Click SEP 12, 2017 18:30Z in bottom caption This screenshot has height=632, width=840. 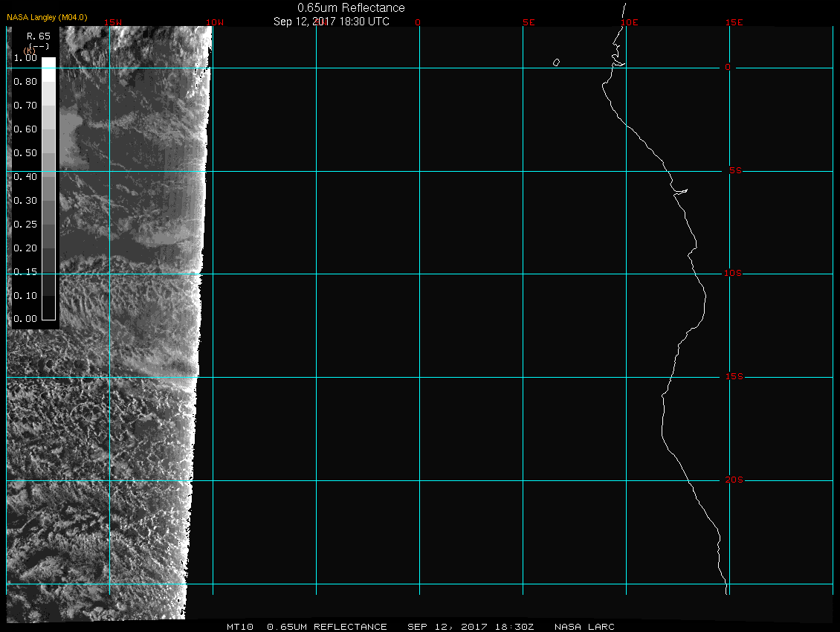(x=471, y=626)
